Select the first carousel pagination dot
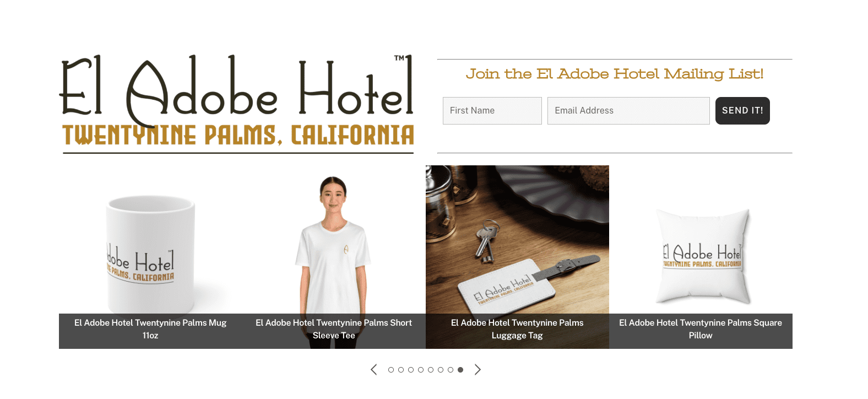The image size is (868, 399). [x=391, y=370]
